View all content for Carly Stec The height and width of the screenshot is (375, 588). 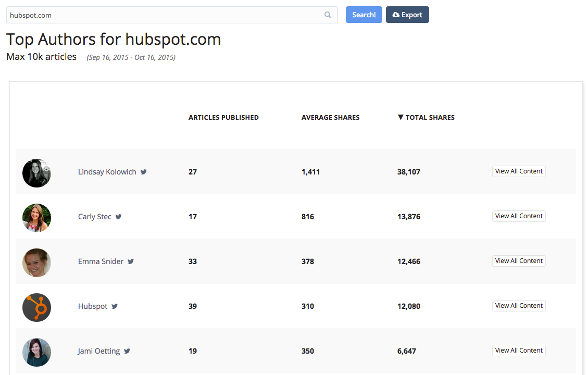coord(519,216)
